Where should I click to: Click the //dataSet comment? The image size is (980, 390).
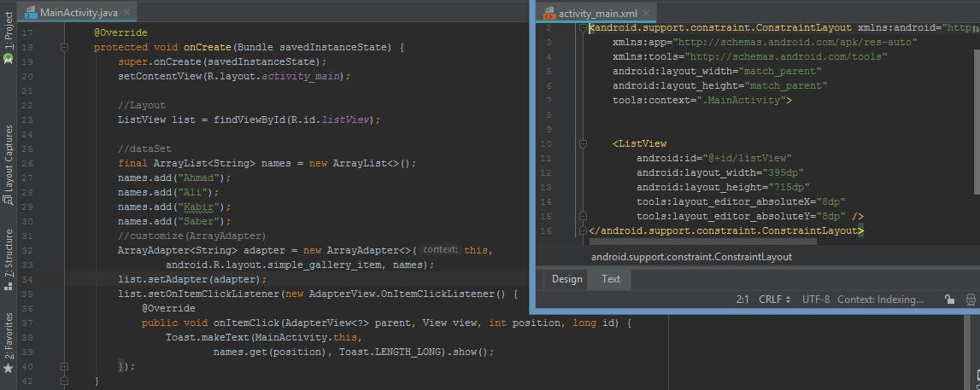tap(144, 149)
